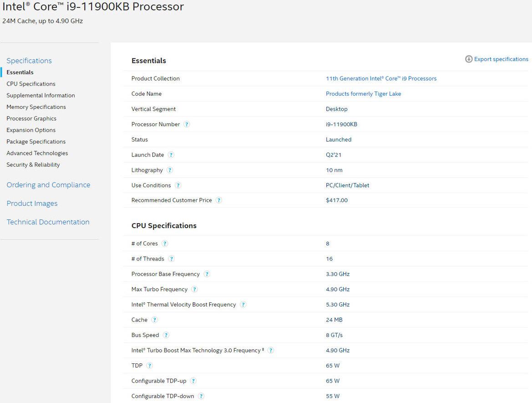Open help icon next to Lithography
This screenshot has width=532, height=403.
click(170, 170)
